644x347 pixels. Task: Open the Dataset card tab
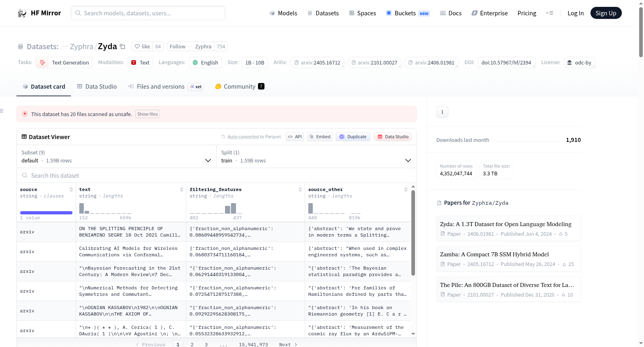(x=44, y=87)
